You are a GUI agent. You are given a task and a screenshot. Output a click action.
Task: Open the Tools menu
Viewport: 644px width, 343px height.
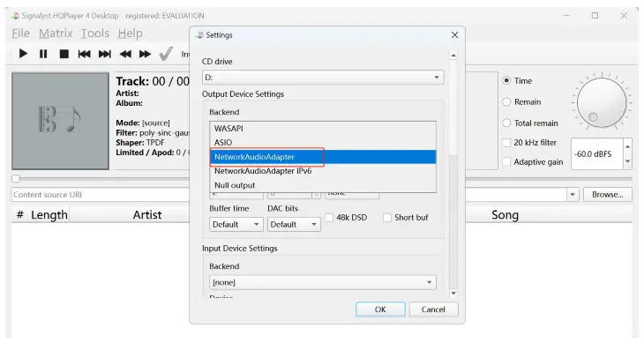(x=95, y=34)
